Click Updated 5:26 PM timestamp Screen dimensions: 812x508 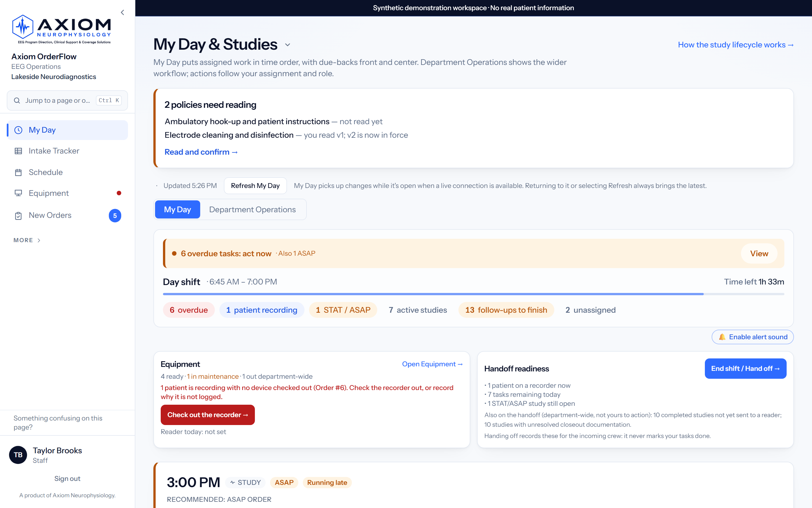point(190,186)
